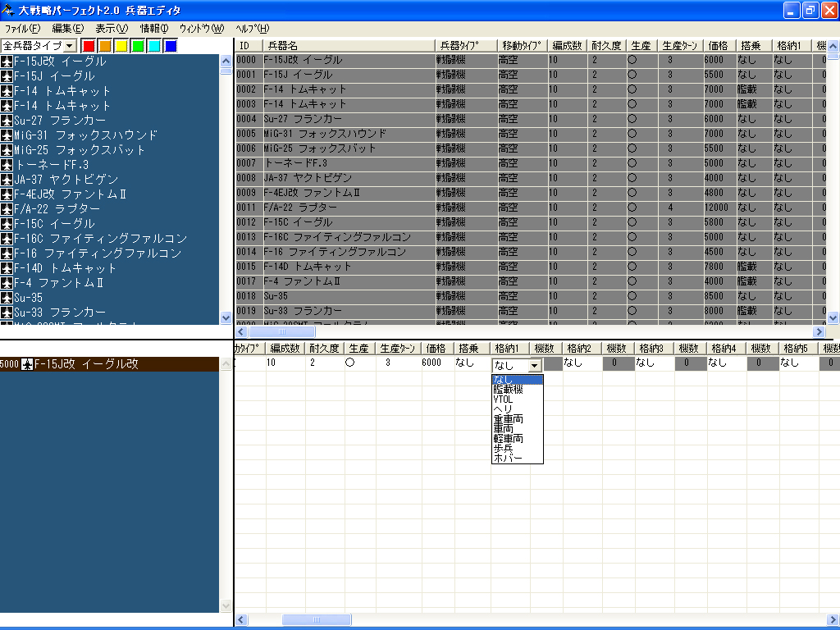Select 艦載機 from the open dropdown list

tap(508, 390)
